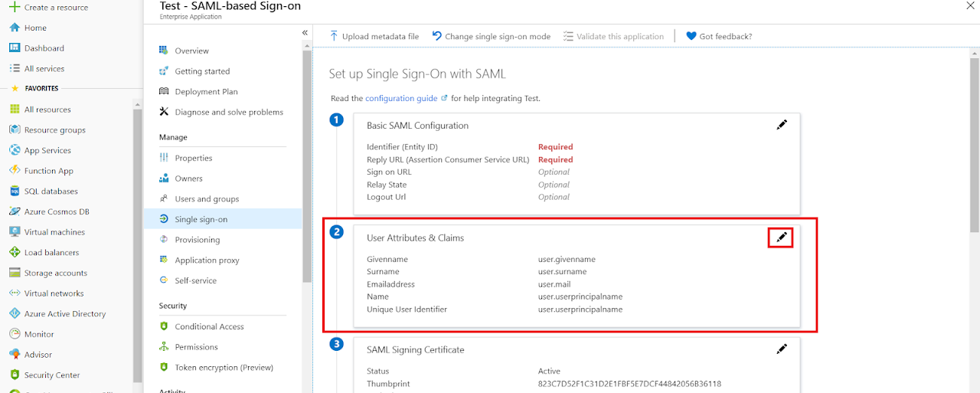
Task: Click the Virtual networks icon
Action: (x=14, y=293)
